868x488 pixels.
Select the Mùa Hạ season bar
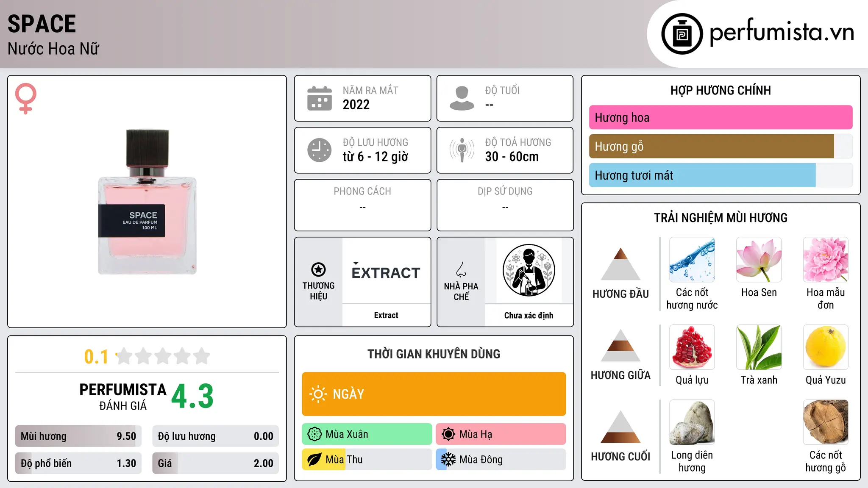[x=501, y=434]
